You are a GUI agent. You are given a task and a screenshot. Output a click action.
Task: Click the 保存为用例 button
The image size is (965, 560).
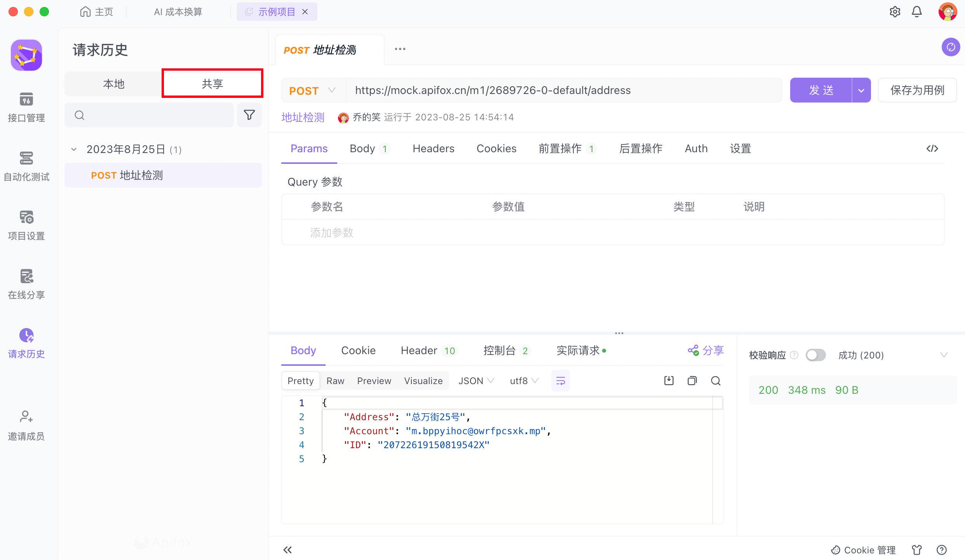tap(917, 90)
